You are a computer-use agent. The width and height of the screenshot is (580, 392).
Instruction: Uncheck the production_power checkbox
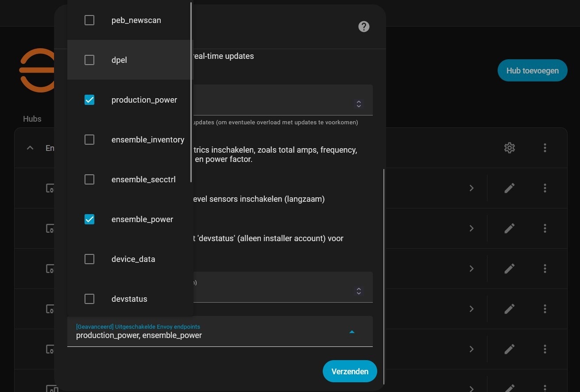89,100
